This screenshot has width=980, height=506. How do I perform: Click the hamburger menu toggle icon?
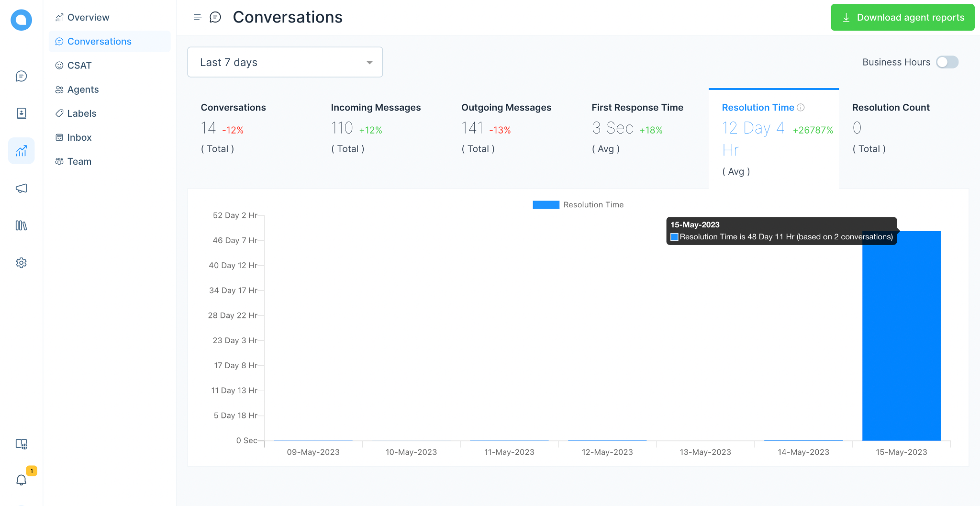[x=197, y=17]
